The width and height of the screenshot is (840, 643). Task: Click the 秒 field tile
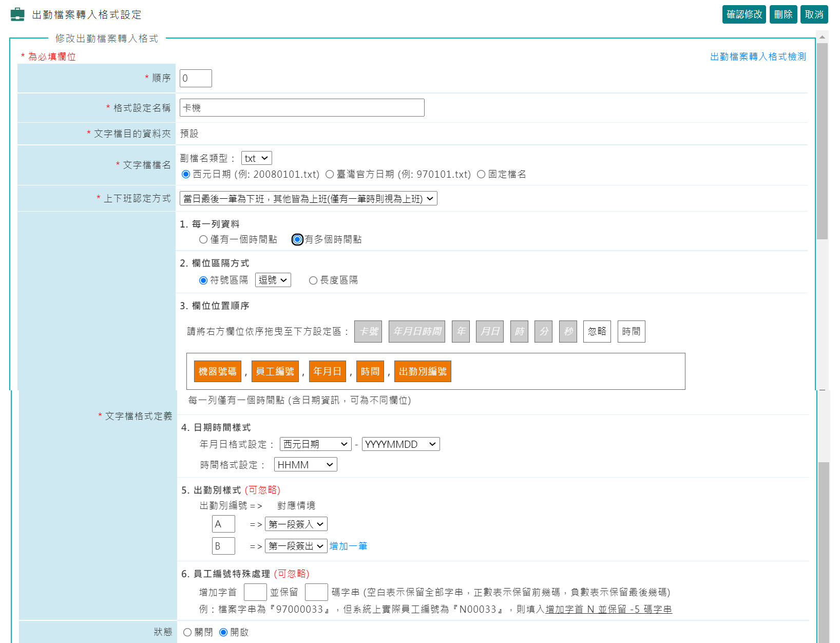pyautogui.click(x=568, y=331)
